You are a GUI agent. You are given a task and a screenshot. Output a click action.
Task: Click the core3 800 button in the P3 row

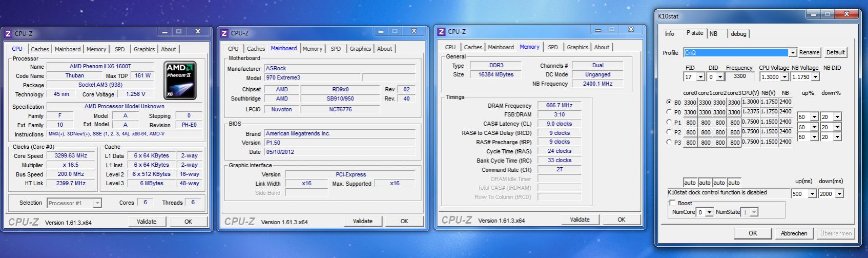(735, 143)
